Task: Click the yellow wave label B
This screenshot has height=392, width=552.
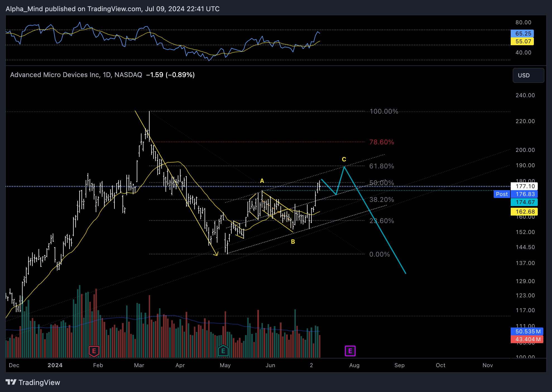Action: click(x=293, y=242)
